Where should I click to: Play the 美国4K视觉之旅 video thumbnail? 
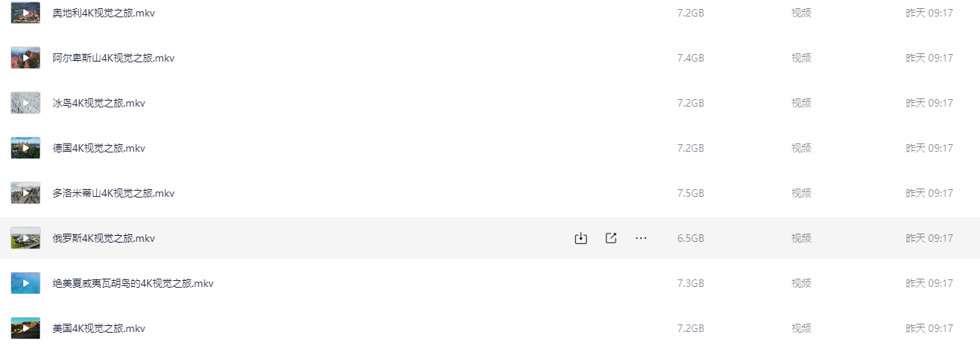pos(26,328)
